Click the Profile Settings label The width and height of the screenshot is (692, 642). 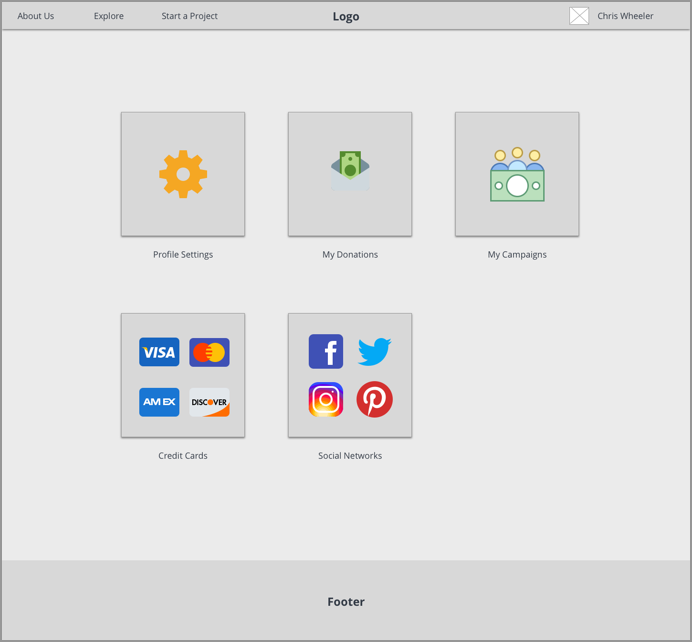[183, 255]
